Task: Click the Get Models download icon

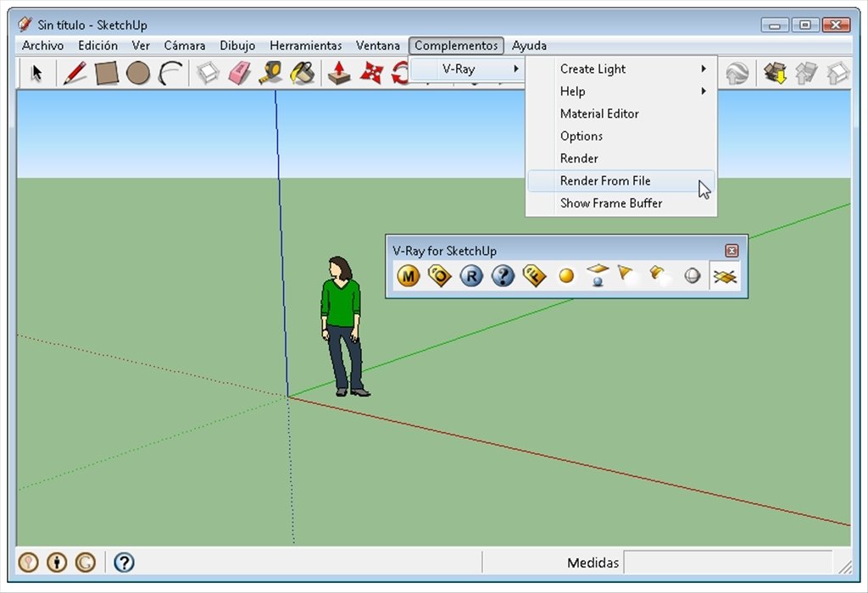Action: [775, 73]
